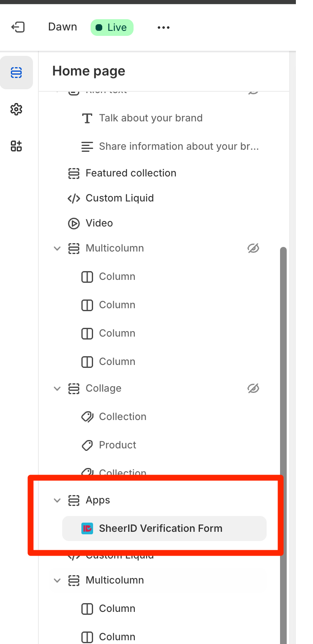Open the Sections panel icon
Screen dimensions: 313x644
(x=16, y=73)
